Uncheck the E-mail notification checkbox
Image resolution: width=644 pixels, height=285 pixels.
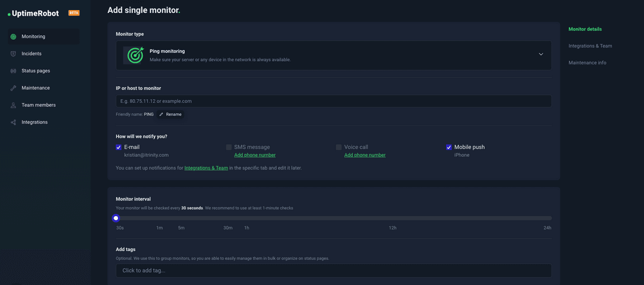119,147
